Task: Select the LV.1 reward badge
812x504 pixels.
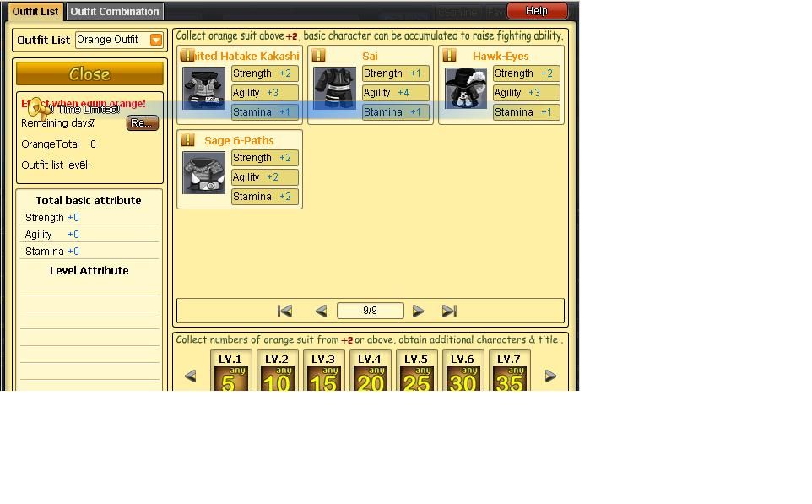Action: coord(231,371)
